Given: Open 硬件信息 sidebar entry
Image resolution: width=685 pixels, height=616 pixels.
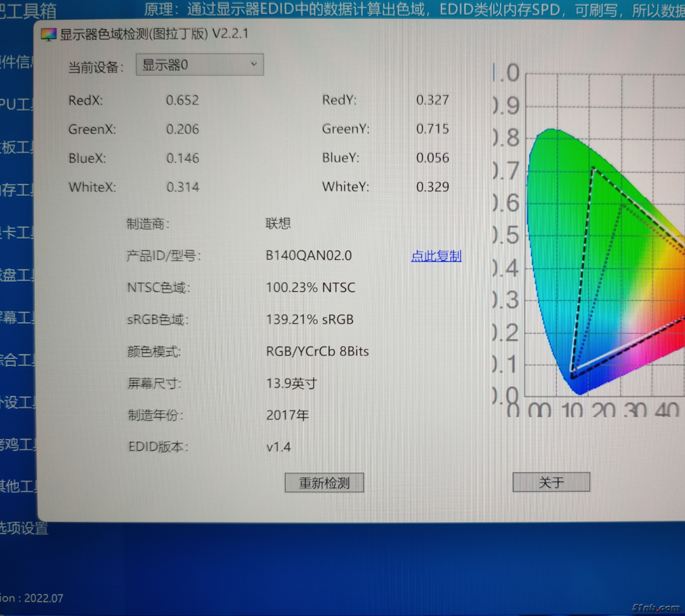Looking at the screenshot, I should 18,62.
